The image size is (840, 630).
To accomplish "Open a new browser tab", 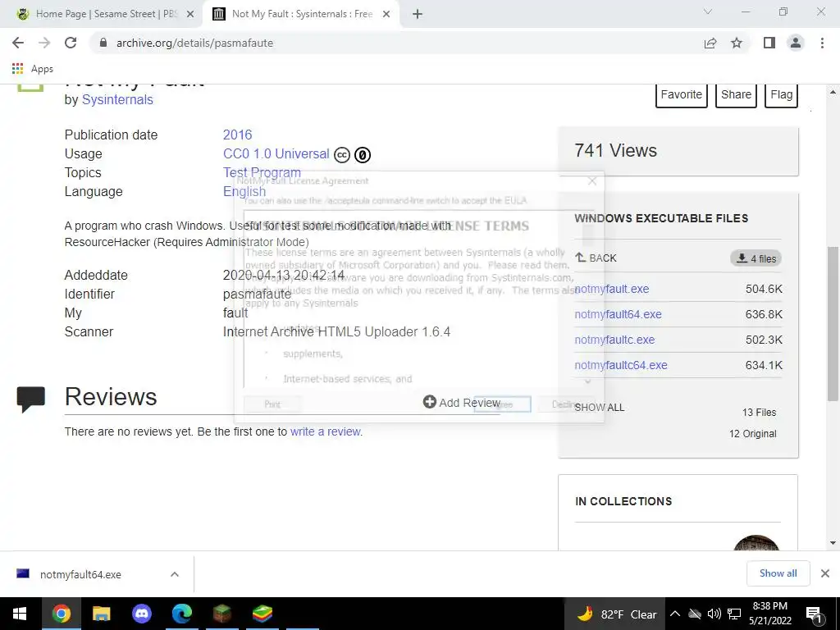I will pyautogui.click(x=418, y=15).
